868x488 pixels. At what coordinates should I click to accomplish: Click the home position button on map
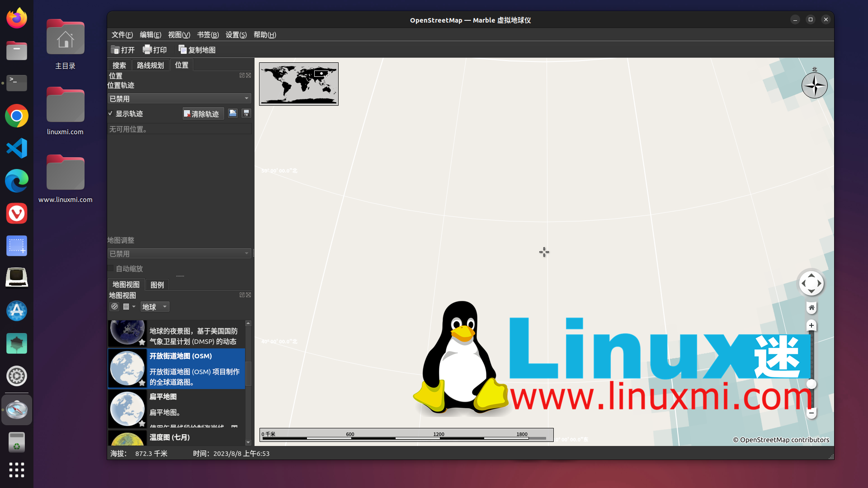(x=811, y=308)
